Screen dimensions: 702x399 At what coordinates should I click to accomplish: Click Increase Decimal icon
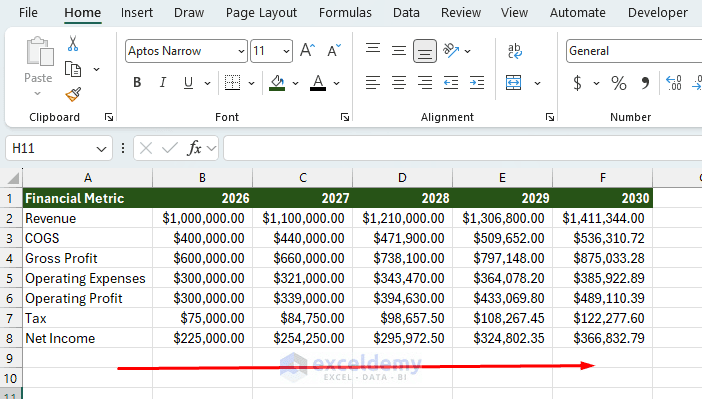[x=674, y=83]
